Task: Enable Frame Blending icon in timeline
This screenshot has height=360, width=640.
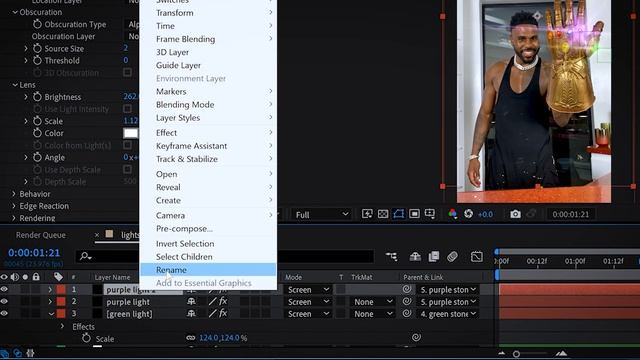Action: click(x=433, y=256)
